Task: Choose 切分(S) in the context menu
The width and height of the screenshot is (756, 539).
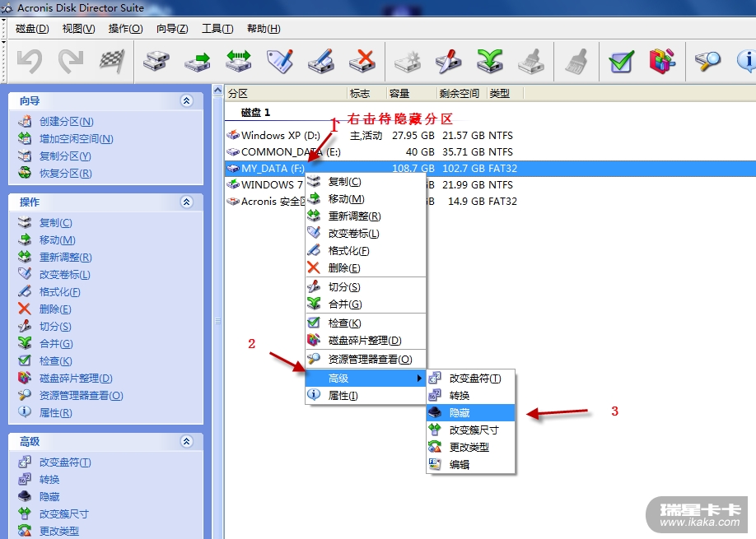Action: point(366,287)
